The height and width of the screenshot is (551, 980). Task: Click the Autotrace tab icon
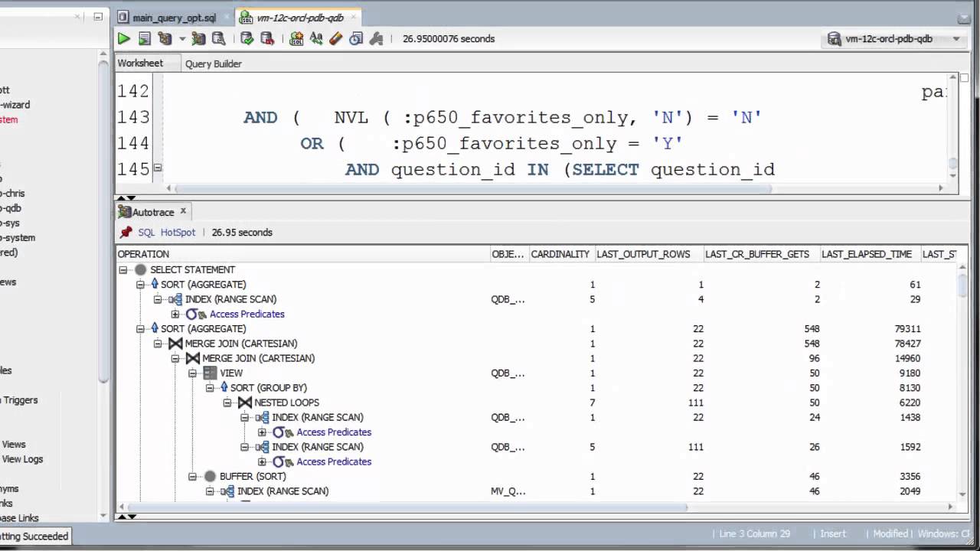coord(125,212)
